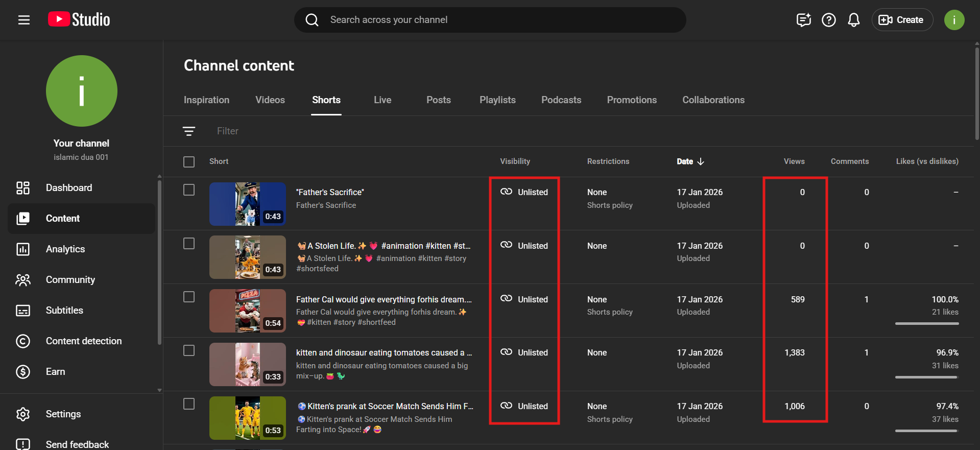Viewport: 980px width, 450px height.
Task: Click the search across your channel field
Action: click(x=490, y=20)
